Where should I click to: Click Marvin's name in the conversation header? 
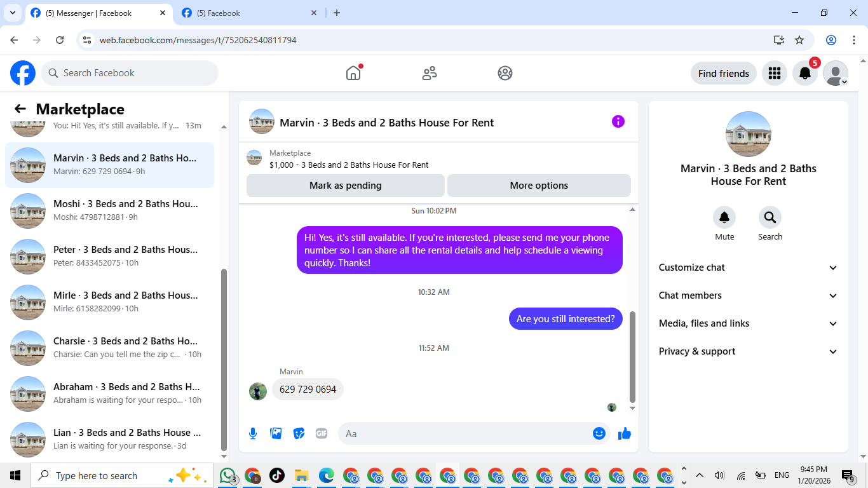tap(386, 123)
